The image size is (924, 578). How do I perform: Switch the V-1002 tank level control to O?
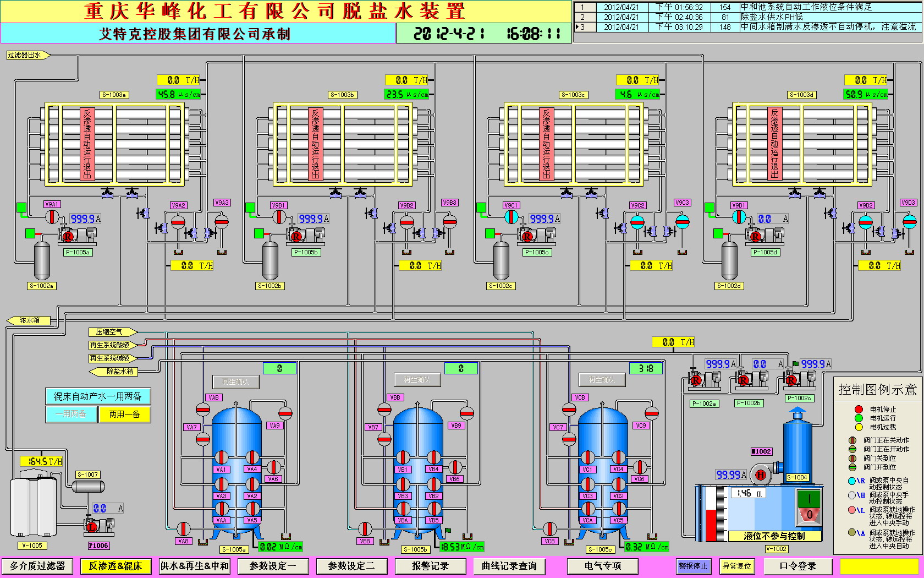coord(809,516)
